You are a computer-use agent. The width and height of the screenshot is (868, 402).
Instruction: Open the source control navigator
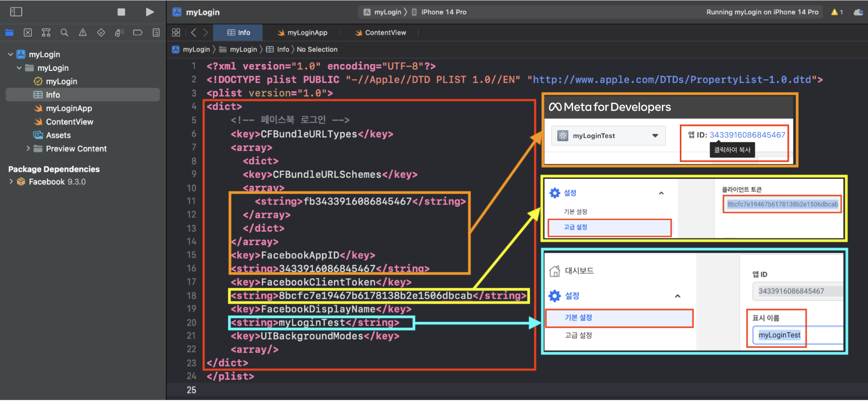pos(27,33)
